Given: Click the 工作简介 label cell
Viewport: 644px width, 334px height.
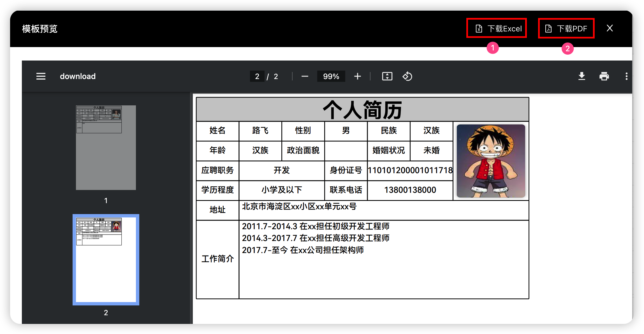Looking at the screenshot, I should pos(217,259).
